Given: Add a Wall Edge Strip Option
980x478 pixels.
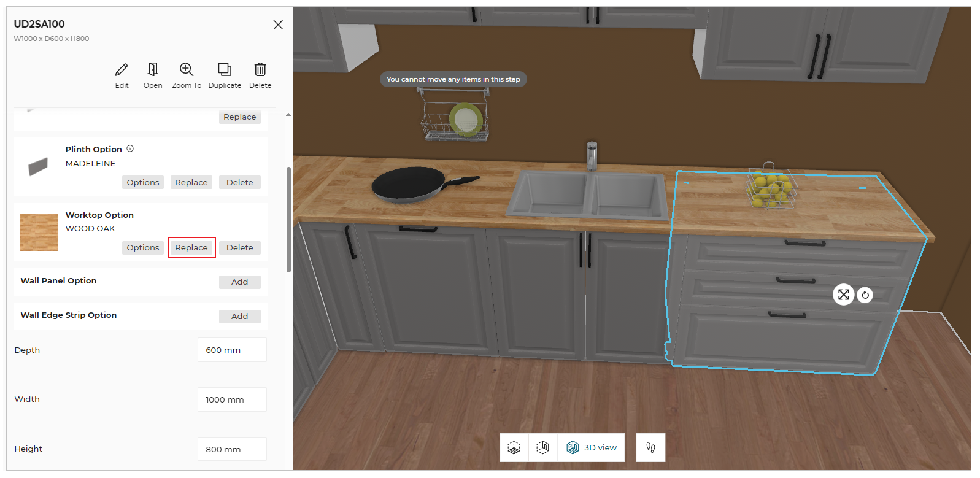Looking at the screenshot, I should click(240, 316).
